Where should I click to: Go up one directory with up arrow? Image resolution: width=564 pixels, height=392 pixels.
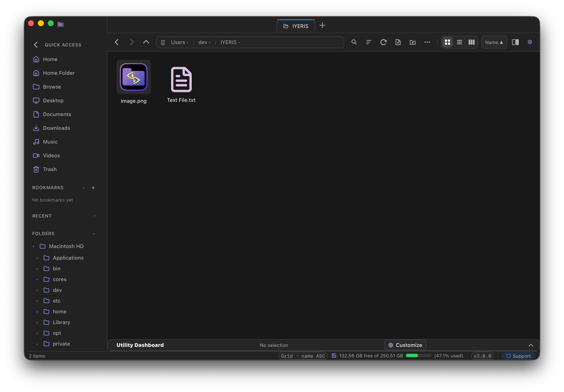[146, 42]
